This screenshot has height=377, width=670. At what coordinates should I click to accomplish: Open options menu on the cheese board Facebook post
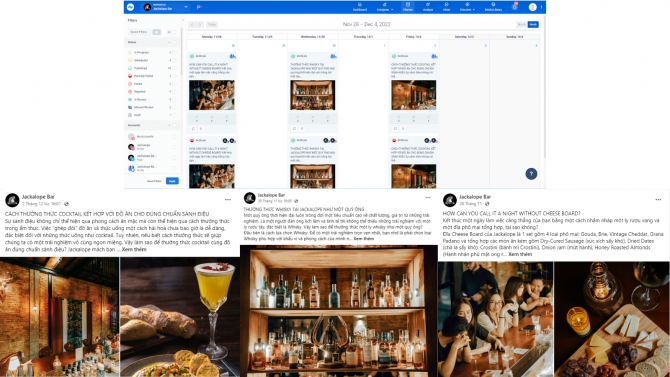coord(658,200)
